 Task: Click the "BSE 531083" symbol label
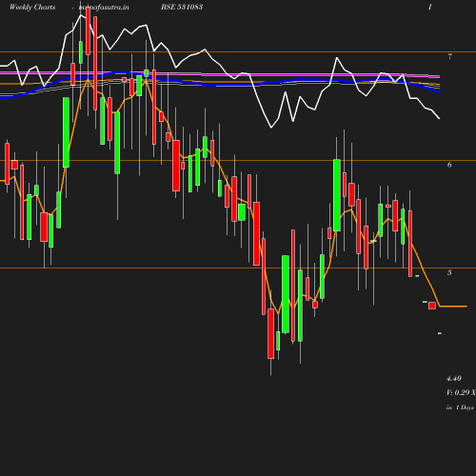pos(182,7)
